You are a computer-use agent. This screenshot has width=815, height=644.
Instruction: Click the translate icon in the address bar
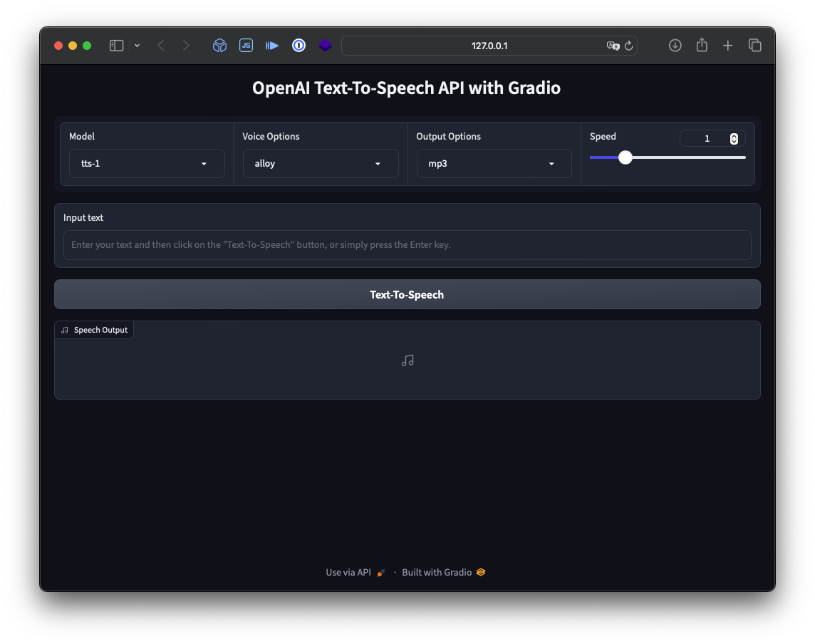(613, 46)
